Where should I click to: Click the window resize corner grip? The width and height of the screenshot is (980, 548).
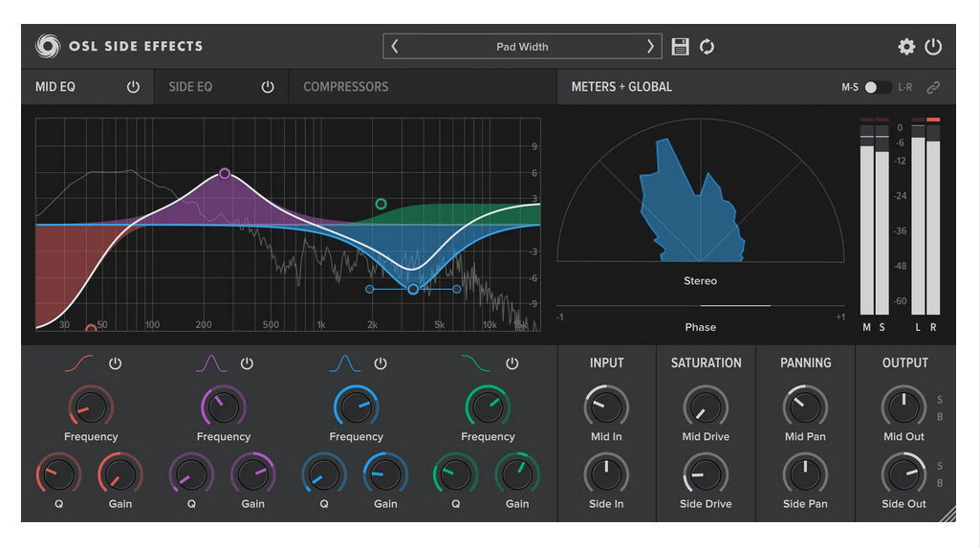pyautogui.click(x=948, y=514)
